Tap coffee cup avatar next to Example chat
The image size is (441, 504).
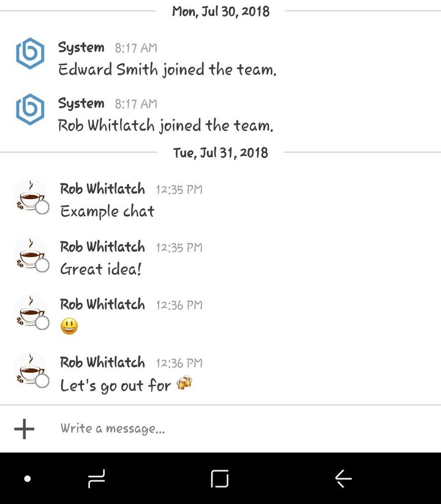tap(31, 197)
